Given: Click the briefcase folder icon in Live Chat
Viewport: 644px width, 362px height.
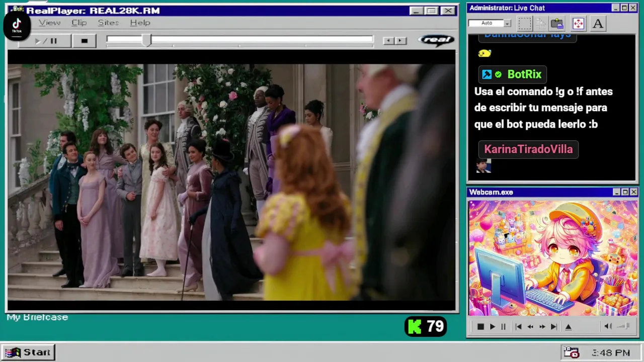Looking at the screenshot, I should click(x=557, y=24).
